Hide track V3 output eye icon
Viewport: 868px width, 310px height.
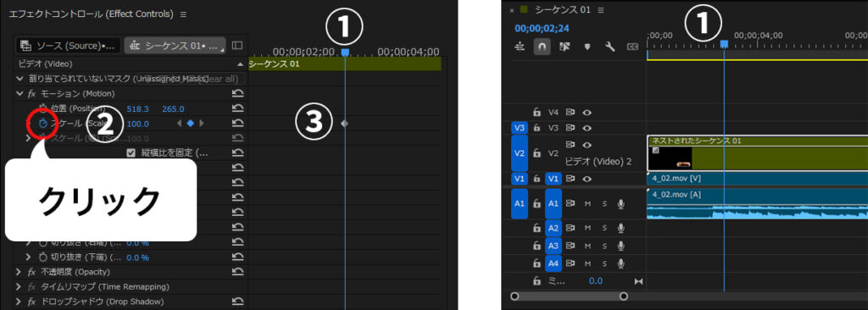[587, 128]
